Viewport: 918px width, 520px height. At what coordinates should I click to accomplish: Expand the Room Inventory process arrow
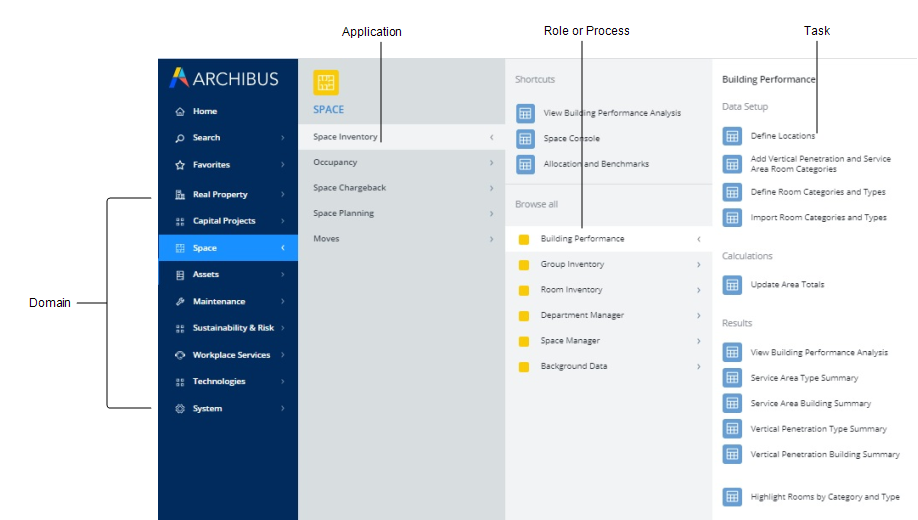point(698,290)
